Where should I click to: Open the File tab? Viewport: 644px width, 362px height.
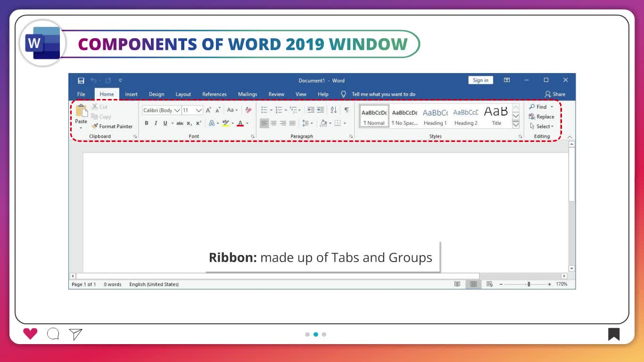(x=81, y=94)
